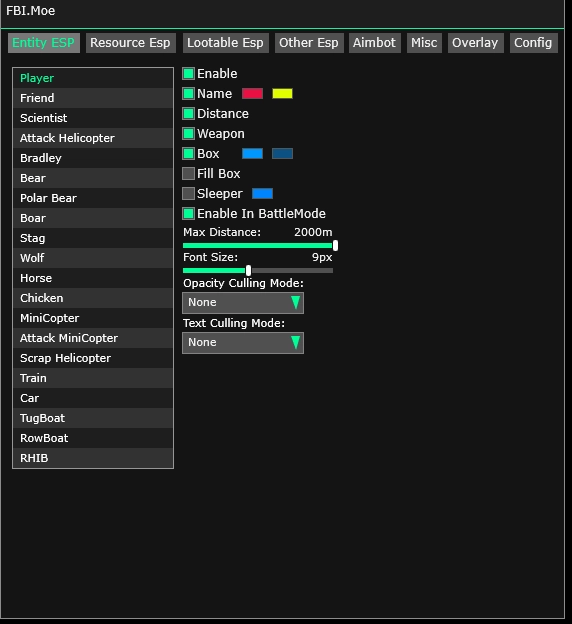The width and height of the screenshot is (572, 624).
Task: Expand the Text Culling Mode dropdown
Action: [x=243, y=343]
